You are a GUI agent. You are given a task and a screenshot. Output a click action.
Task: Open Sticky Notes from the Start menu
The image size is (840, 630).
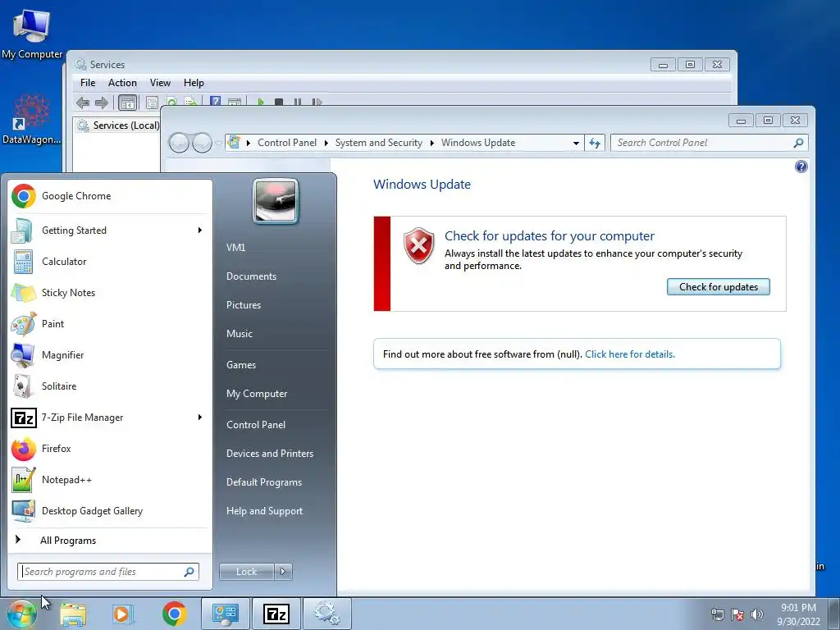(x=109, y=293)
